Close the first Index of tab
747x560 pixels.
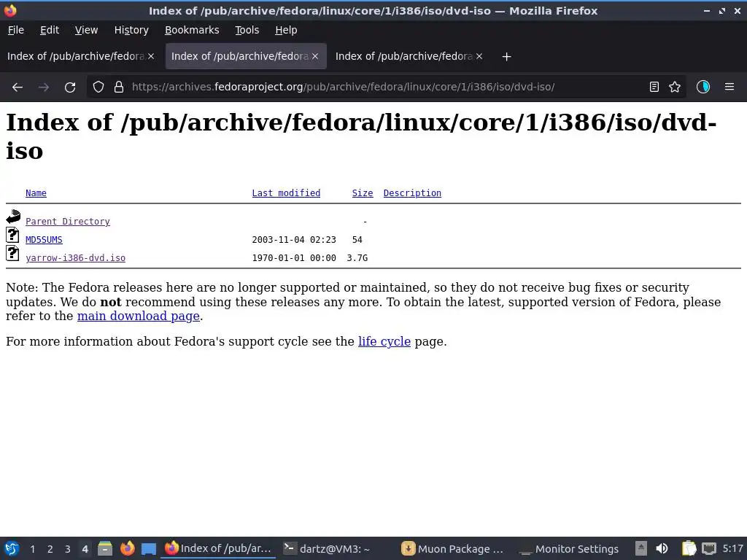click(151, 56)
